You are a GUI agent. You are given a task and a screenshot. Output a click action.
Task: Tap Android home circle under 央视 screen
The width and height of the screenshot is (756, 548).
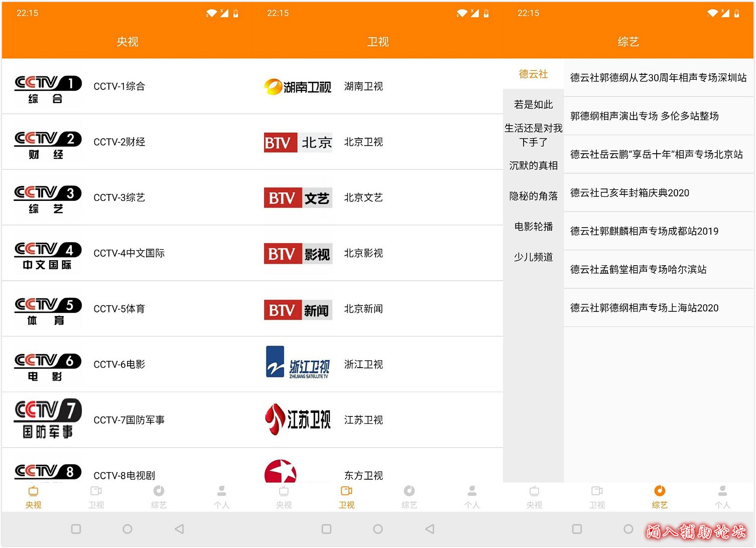[x=128, y=529]
